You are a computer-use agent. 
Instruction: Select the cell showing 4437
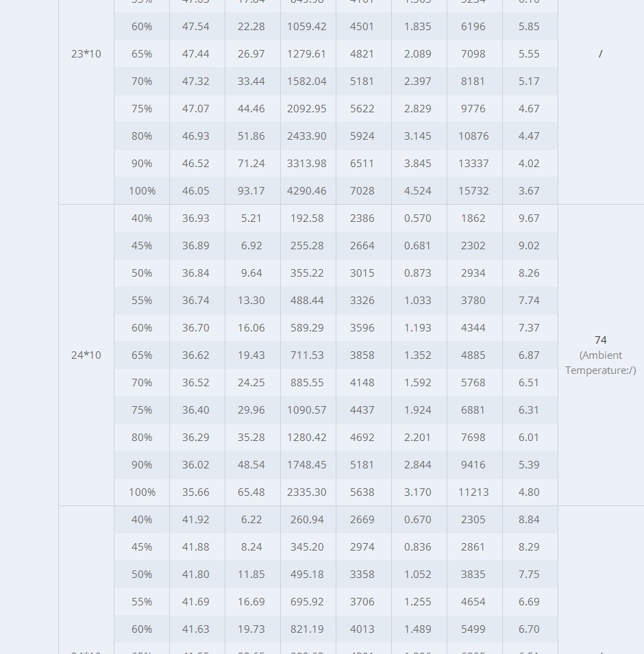(362, 410)
